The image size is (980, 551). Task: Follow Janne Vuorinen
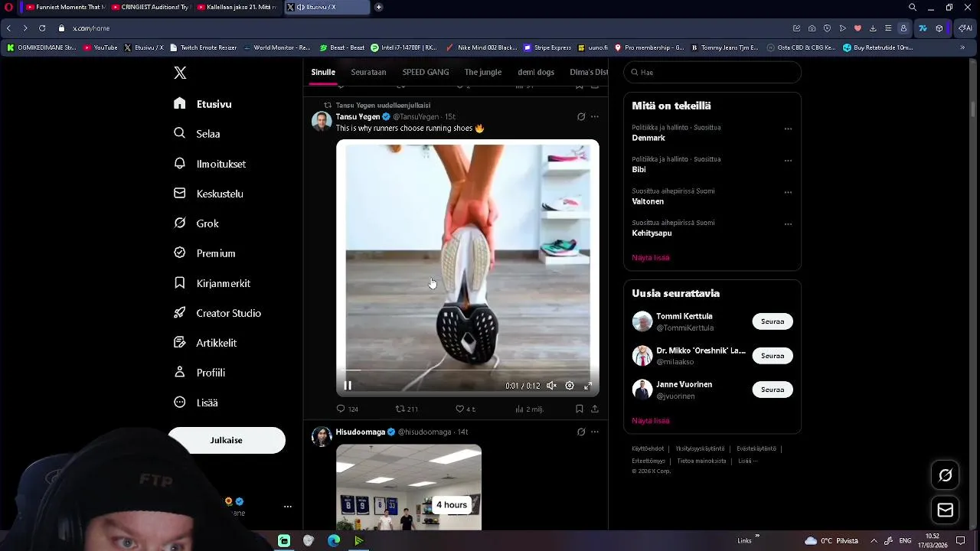(x=773, y=390)
